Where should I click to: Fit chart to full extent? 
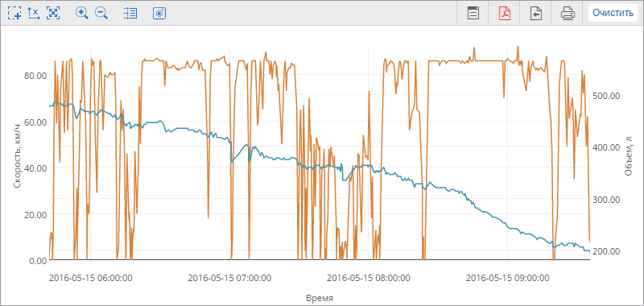coord(53,13)
